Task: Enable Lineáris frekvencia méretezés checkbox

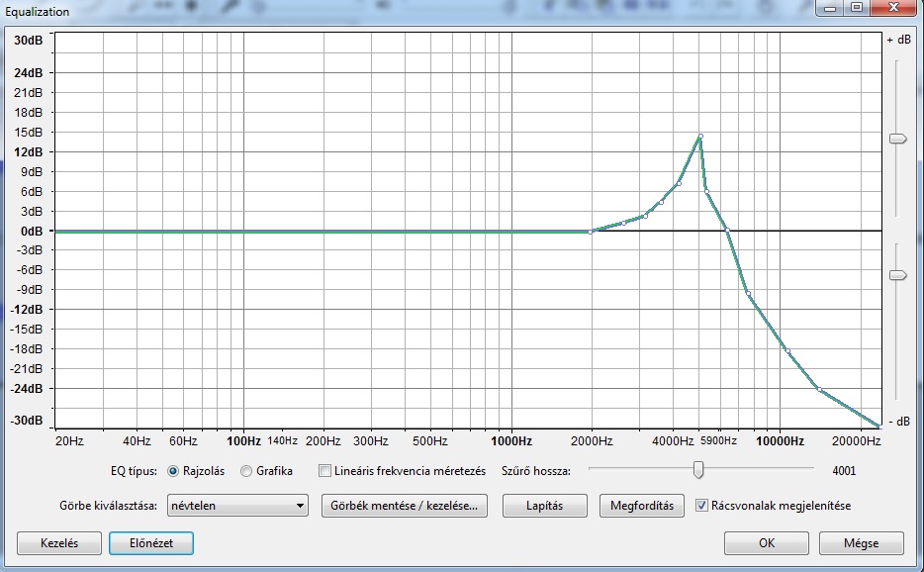Action: click(x=325, y=471)
